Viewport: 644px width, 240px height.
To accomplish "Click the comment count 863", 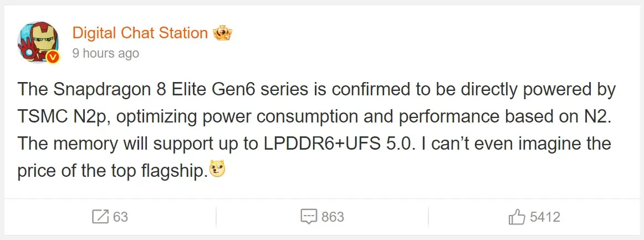I will [x=333, y=217].
